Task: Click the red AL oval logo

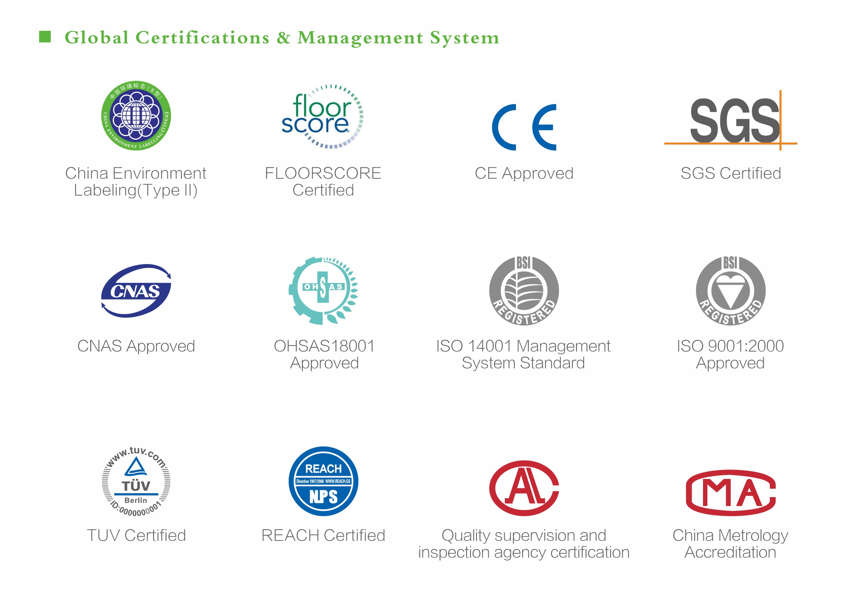Action: tap(524, 488)
